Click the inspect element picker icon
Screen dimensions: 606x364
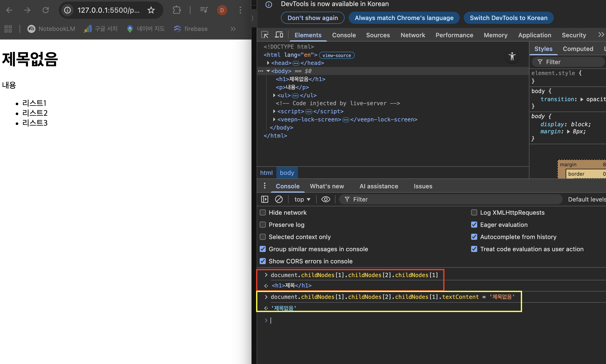(x=265, y=35)
